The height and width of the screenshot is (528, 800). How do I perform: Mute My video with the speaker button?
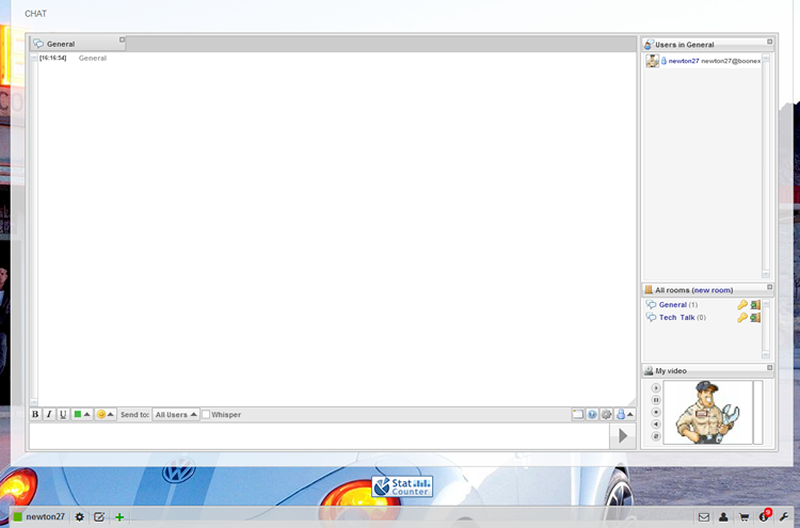pos(656,424)
